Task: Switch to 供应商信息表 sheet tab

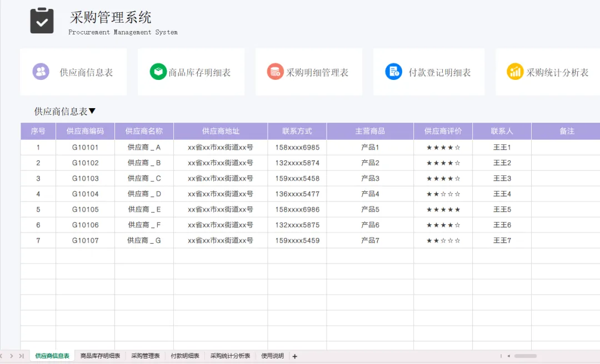Action: (52, 356)
